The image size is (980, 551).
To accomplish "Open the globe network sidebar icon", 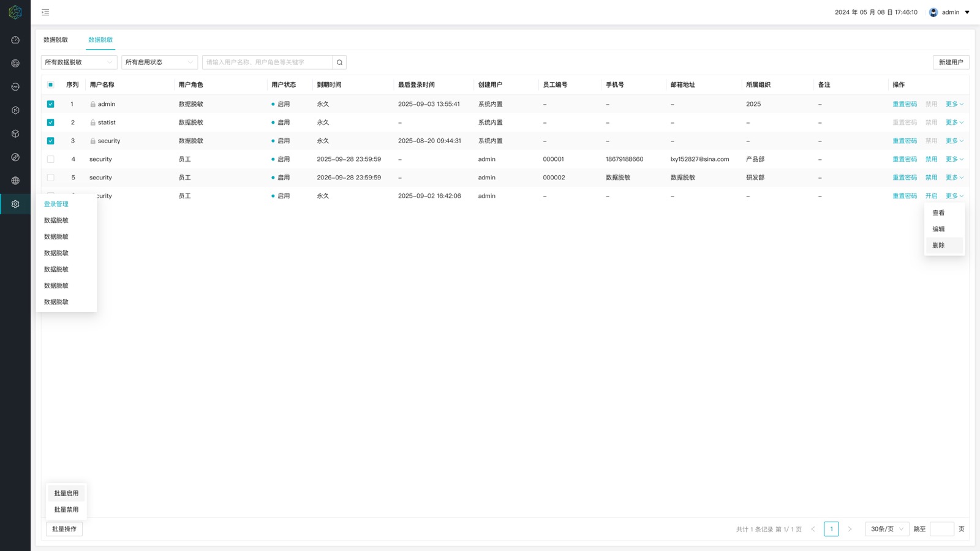I will (15, 181).
